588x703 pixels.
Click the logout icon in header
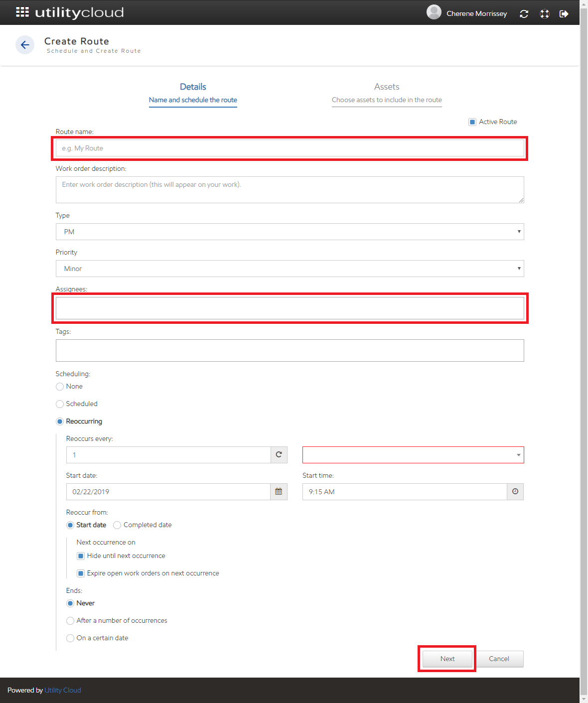[564, 14]
